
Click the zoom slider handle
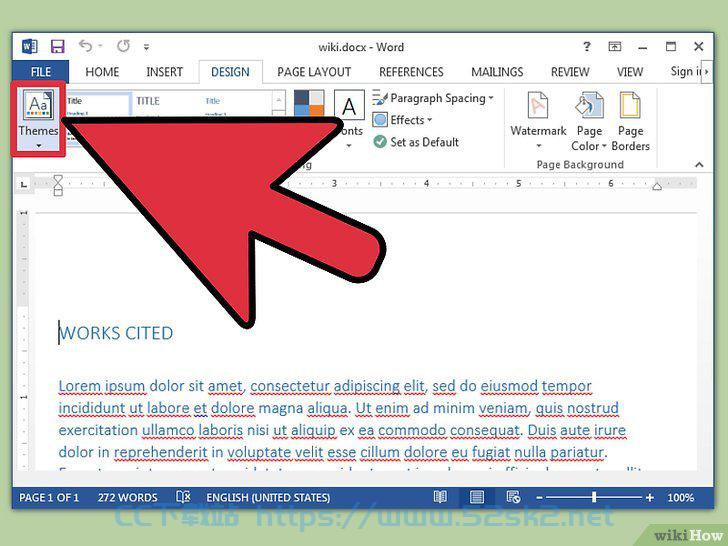[x=594, y=497]
